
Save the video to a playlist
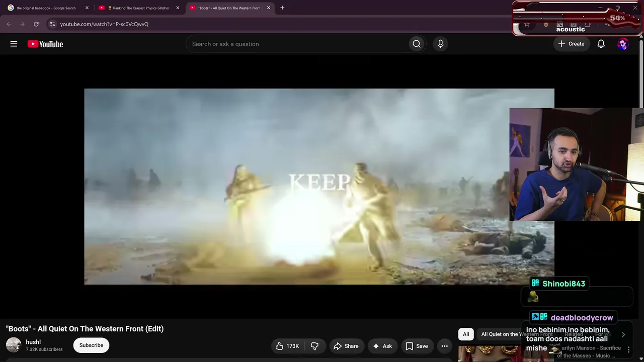(417, 346)
